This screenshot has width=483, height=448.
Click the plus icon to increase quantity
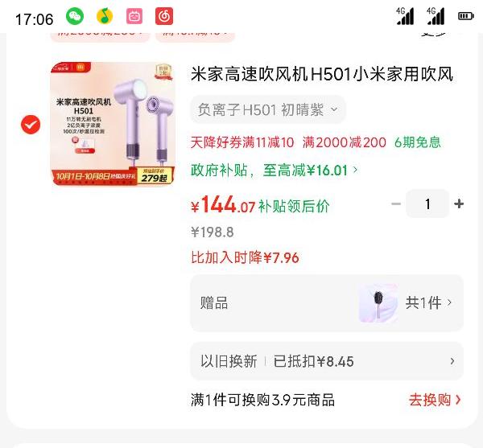(459, 203)
